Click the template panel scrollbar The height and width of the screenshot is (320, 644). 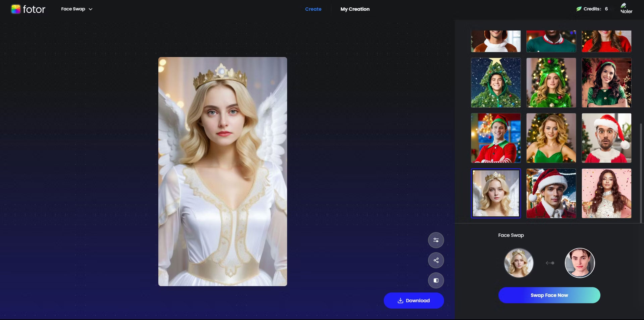pos(641,173)
